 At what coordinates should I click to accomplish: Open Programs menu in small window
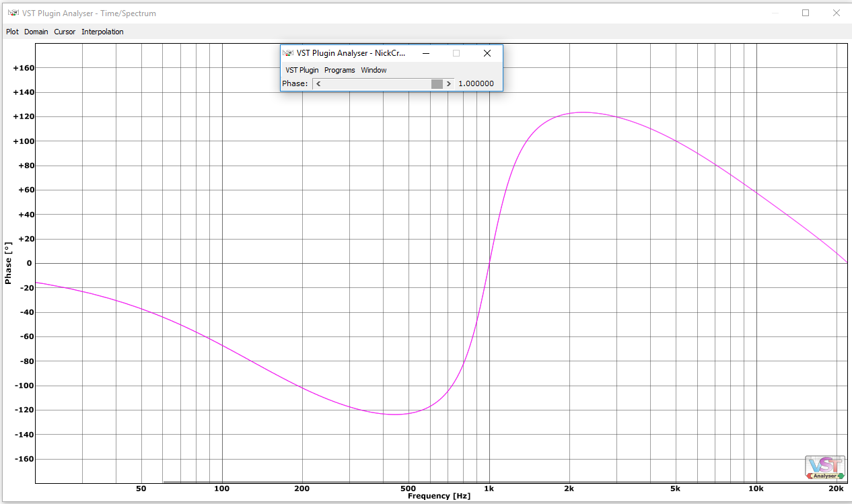340,70
